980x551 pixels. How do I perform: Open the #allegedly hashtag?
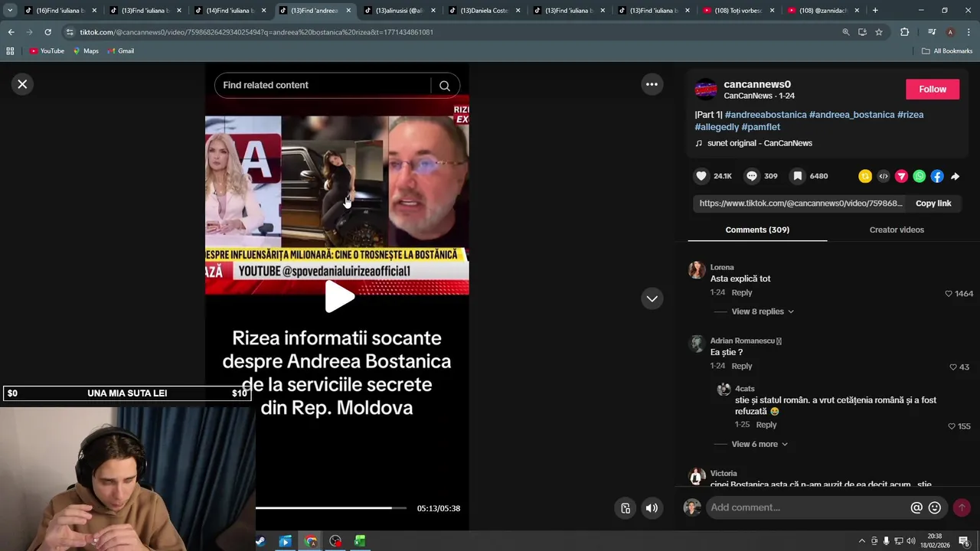[x=717, y=127]
